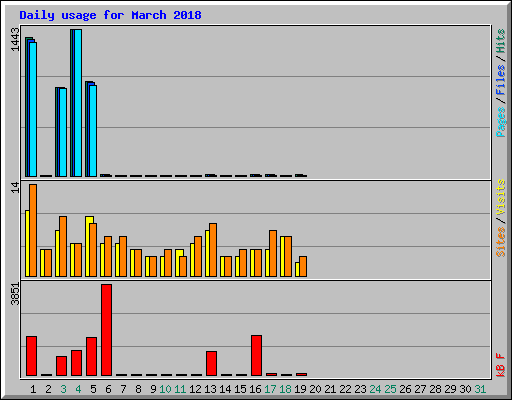512x400 pixels.
Task: Click green day label 4 on the axis
Action: (x=78, y=389)
